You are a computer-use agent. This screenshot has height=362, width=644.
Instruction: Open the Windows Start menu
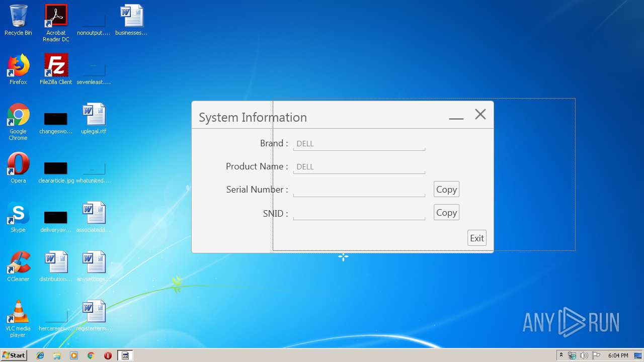[x=14, y=355]
